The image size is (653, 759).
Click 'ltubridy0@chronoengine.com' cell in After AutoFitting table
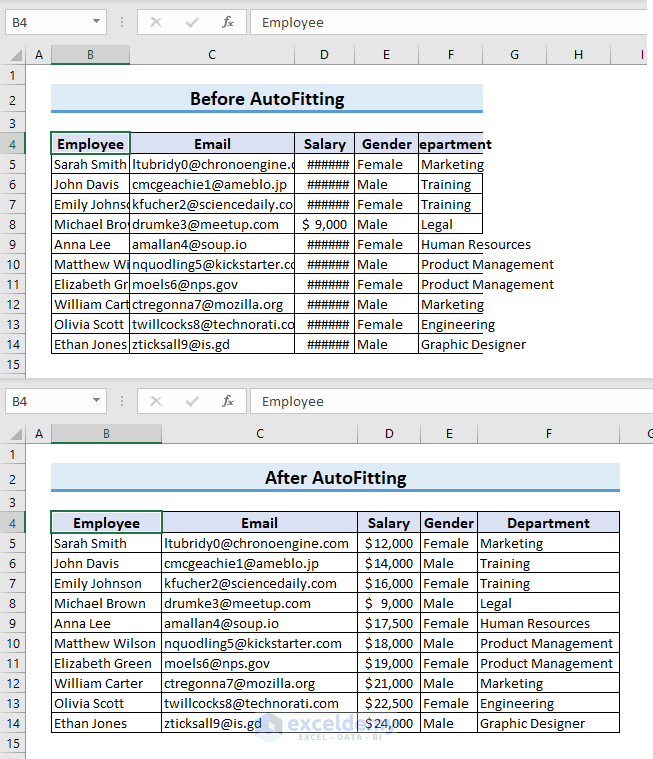[x=260, y=544]
